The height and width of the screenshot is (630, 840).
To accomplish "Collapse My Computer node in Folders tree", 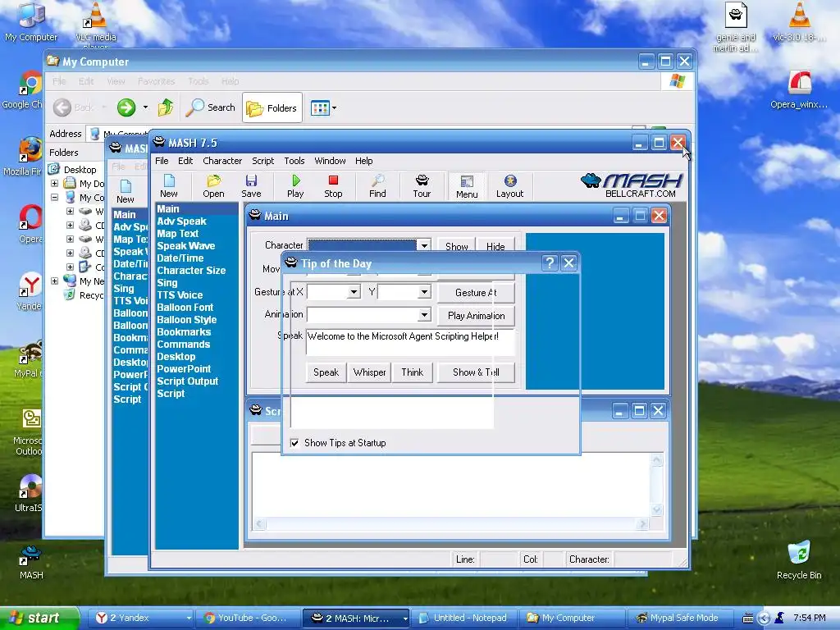I will pyautogui.click(x=55, y=197).
